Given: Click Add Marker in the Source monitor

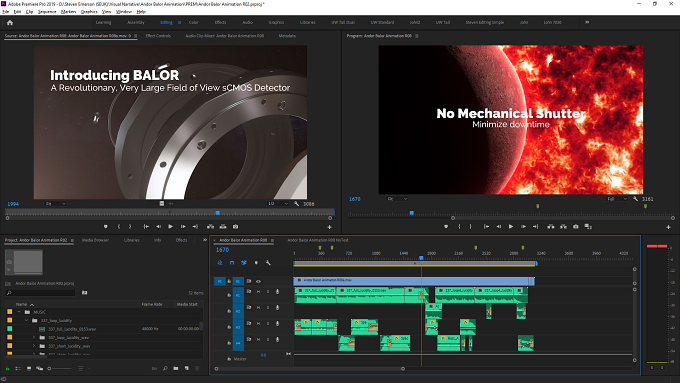Looking at the screenshot, I should point(105,226).
